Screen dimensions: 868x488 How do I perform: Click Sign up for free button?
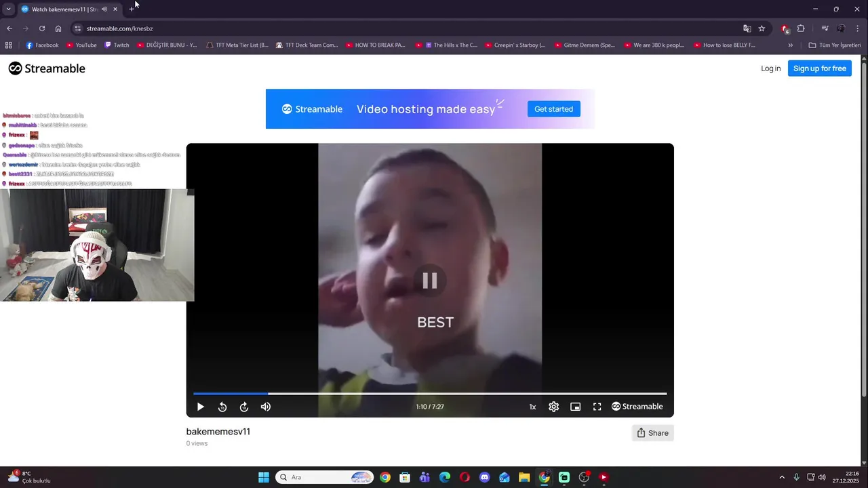click(819, 68)
